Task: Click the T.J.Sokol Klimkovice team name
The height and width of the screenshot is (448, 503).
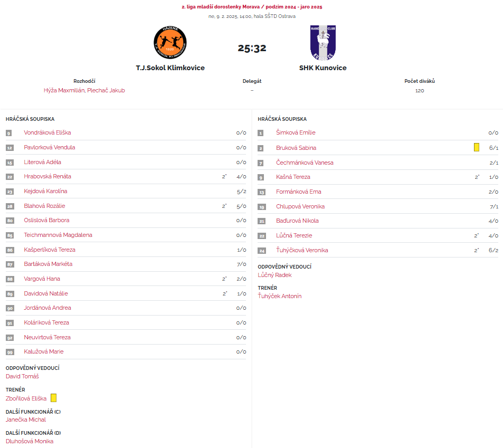Action: 170,68
